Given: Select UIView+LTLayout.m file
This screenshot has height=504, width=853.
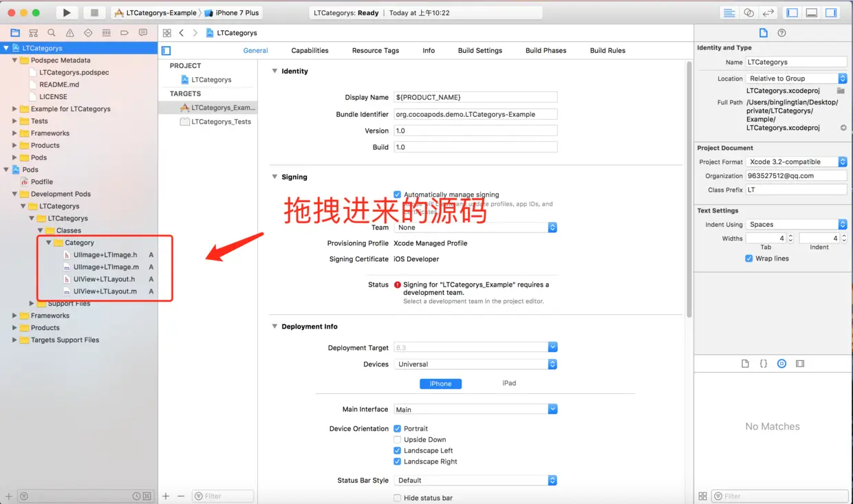Looking at the screenshot, I should click(105, 292).
